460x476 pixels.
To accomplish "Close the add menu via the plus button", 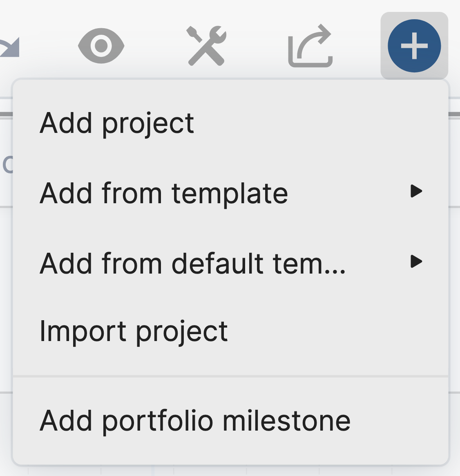I will pyautogui.click(x=414, y=46).
